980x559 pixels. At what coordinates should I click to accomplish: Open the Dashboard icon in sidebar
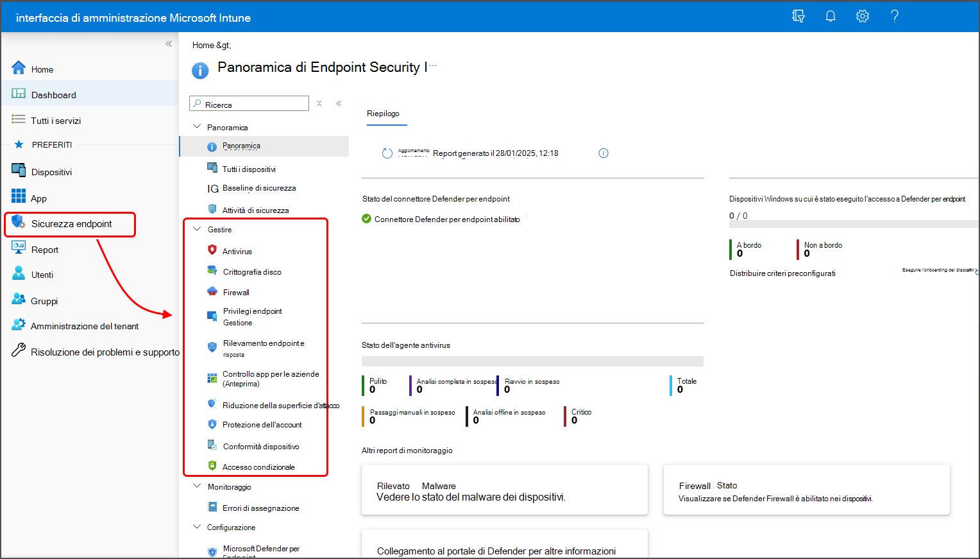click(x=19, y=94)
